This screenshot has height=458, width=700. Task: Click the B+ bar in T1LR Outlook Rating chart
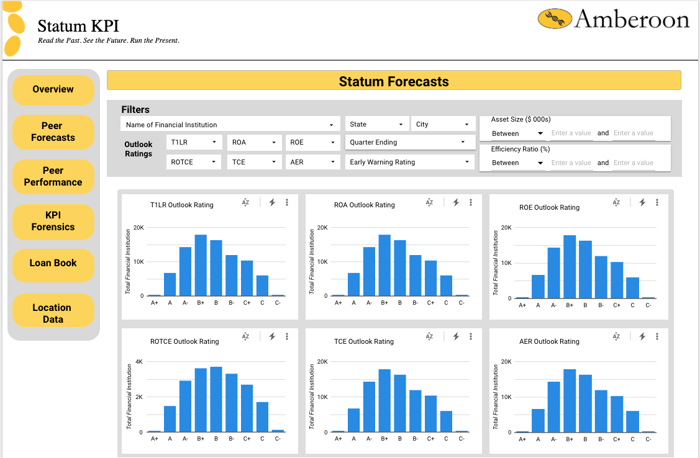coord(201,265)
